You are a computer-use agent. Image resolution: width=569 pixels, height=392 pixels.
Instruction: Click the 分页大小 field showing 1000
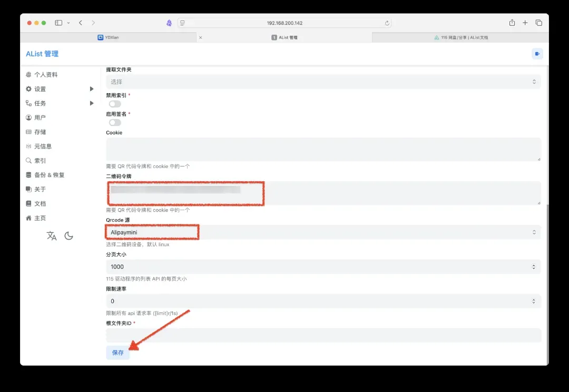click(x=323, y=267)
